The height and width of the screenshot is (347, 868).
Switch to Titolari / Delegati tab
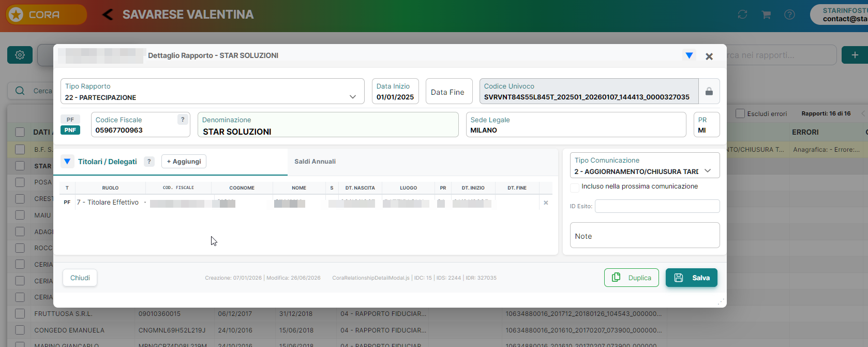point(108,162)
